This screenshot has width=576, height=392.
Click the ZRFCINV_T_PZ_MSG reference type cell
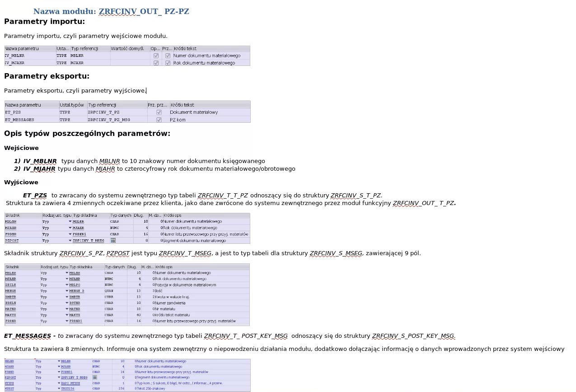click(117, 120)
